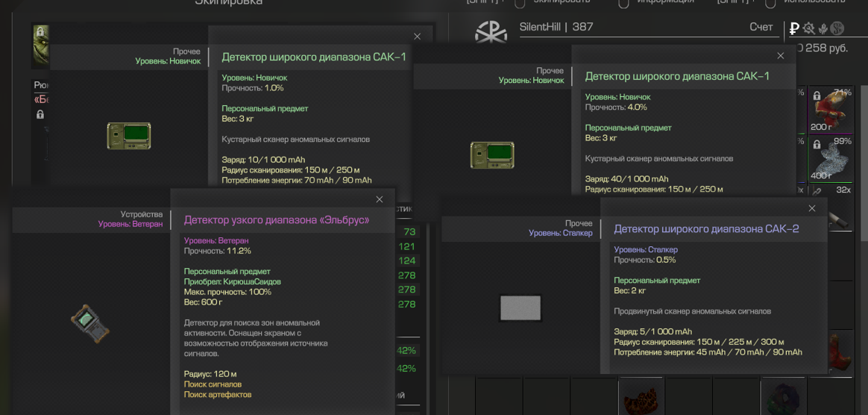Click Заряд: 5/1 000 mAh
The width and height of the screenshot is (868, 415).
[653, 332]
